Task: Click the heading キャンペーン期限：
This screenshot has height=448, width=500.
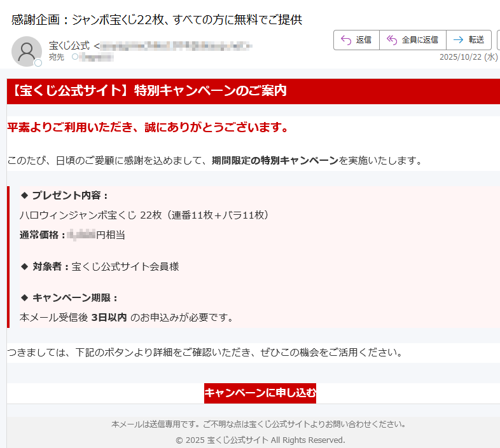Action: pos(69,298)
